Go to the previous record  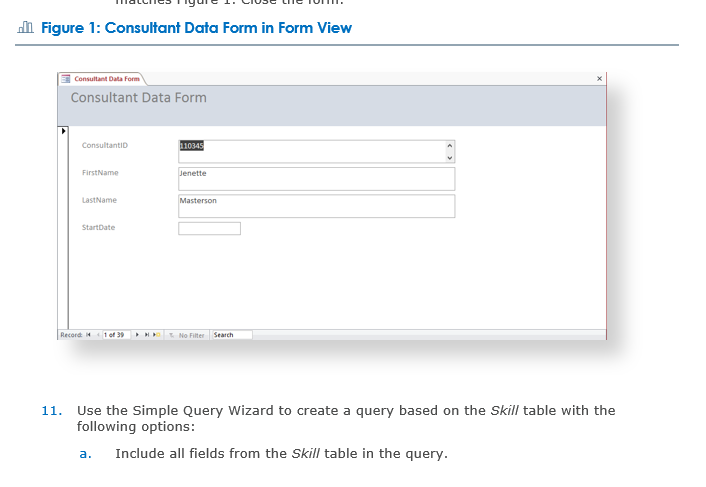(98, 334)
